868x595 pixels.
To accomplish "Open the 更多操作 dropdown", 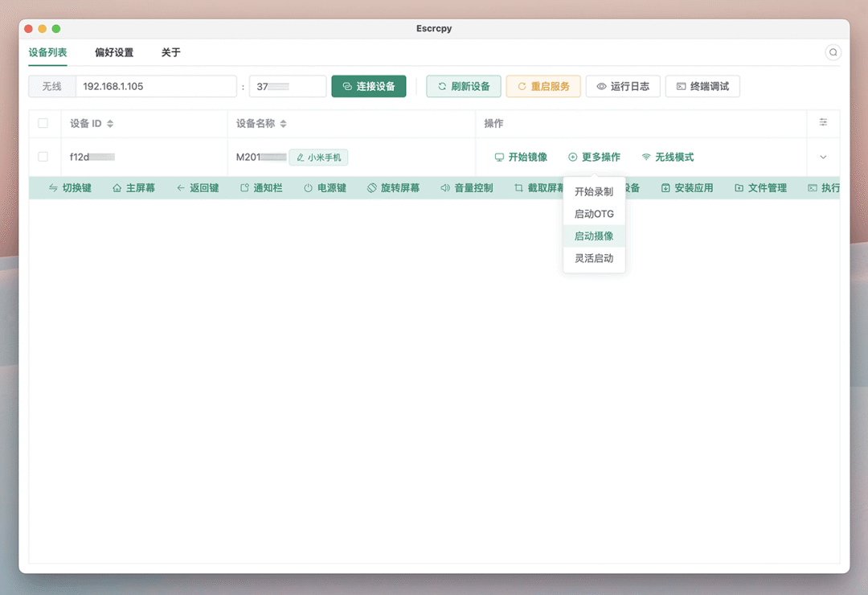I will click(594, 158).
